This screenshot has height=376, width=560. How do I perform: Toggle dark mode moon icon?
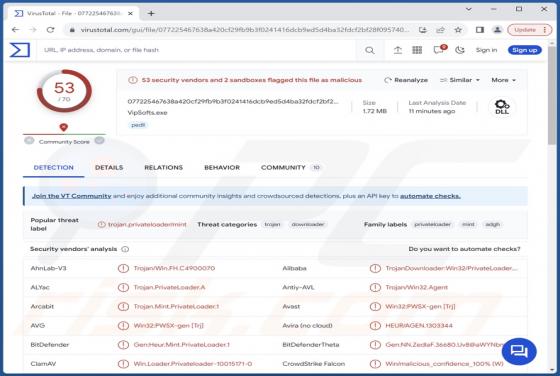click(x=460, y=50)
